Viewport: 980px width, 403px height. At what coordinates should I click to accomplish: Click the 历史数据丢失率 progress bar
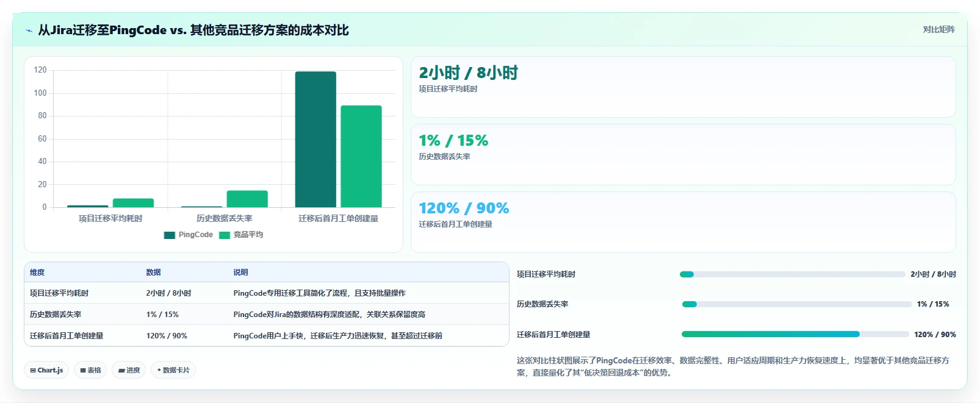(797, 304)
